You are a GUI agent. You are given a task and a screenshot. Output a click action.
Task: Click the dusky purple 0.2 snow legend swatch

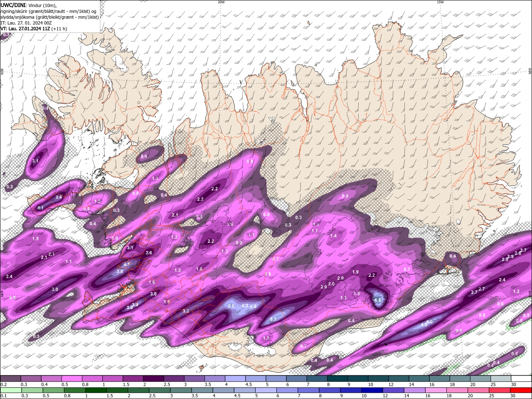[10, 379]
